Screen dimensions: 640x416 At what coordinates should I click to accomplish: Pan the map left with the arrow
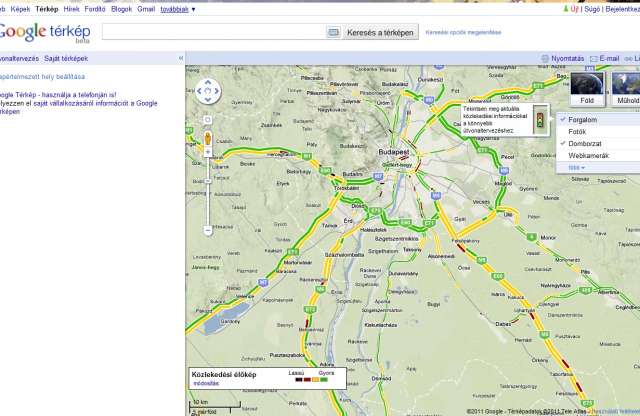click(199, 91)
